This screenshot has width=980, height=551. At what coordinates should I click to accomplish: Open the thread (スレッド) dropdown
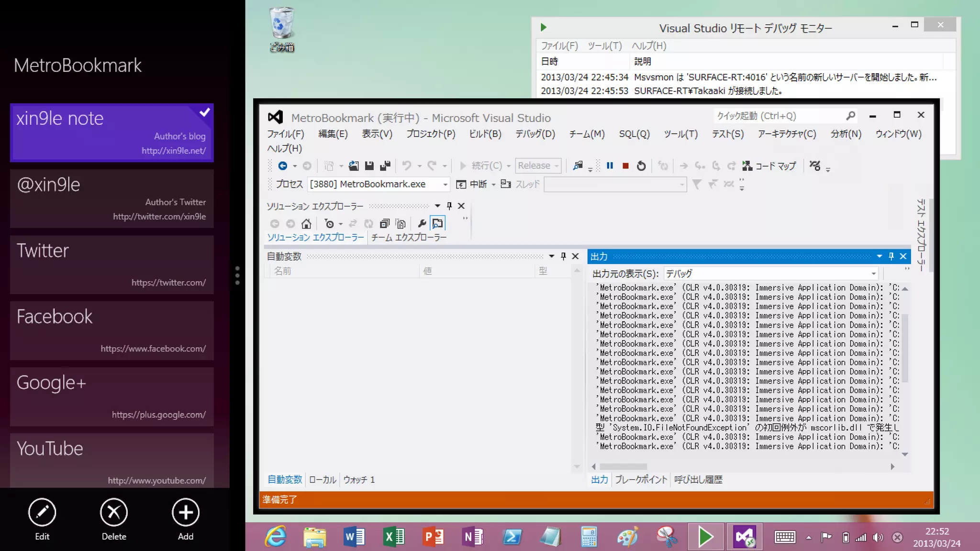coord(615,184)
